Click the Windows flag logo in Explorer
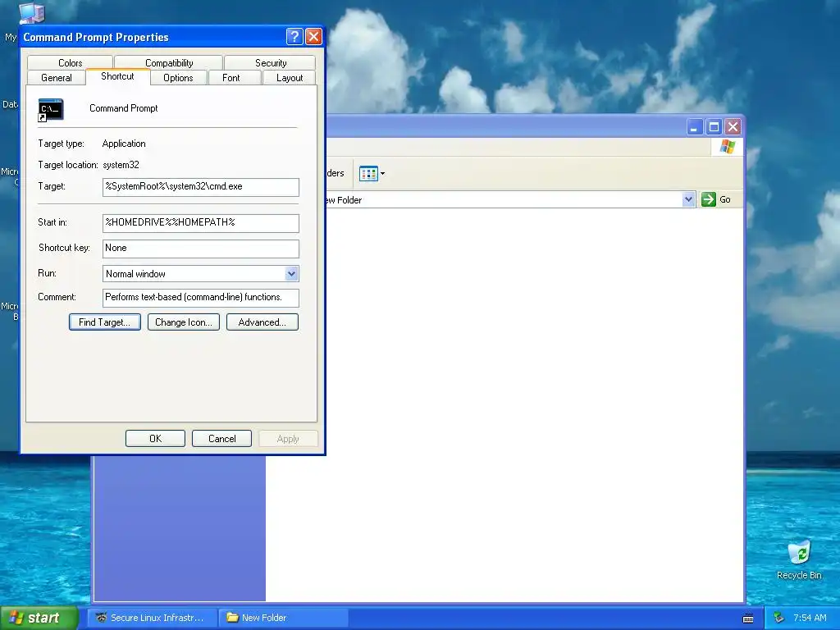The width and height of the screenshot is (840, 630). click(x=728, y=146)
